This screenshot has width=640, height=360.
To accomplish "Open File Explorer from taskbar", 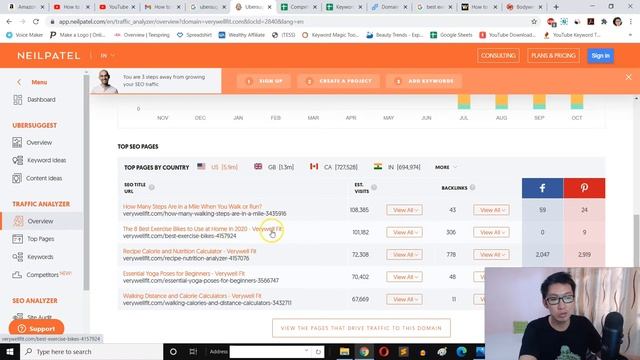I will pos(344,351).
